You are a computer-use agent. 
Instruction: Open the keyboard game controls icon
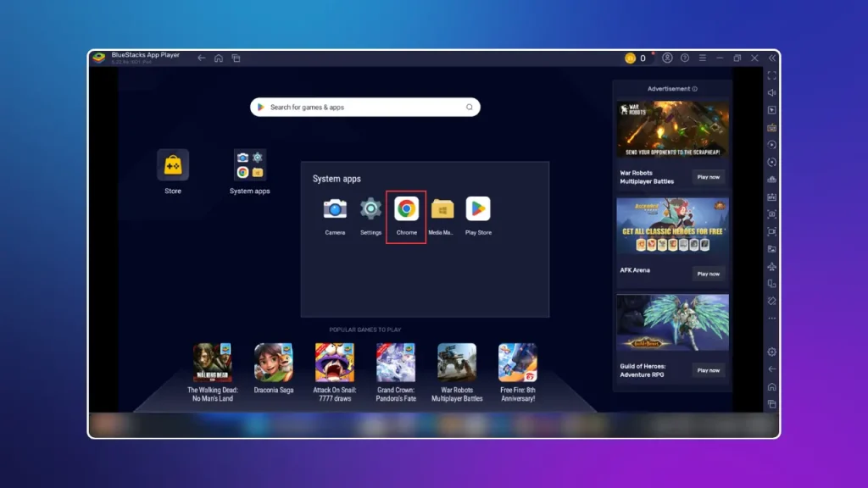click(x=771, y=128)
